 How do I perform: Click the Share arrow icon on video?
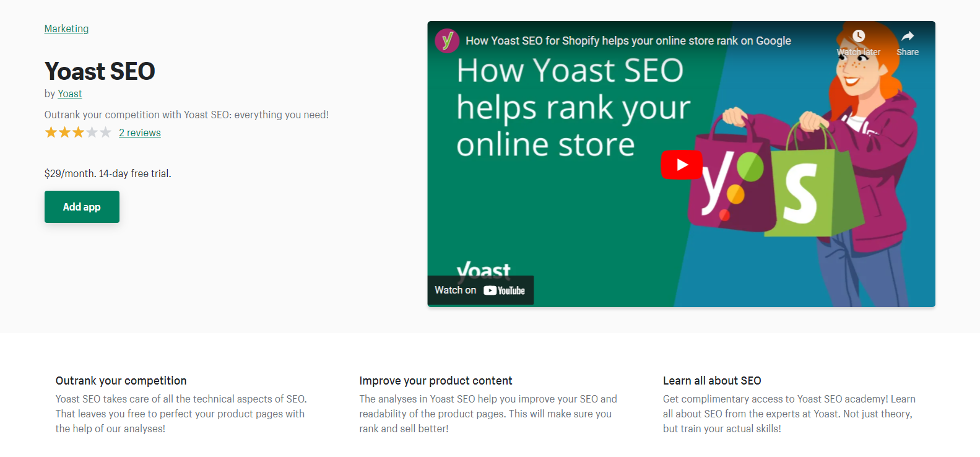pos(908,35)
